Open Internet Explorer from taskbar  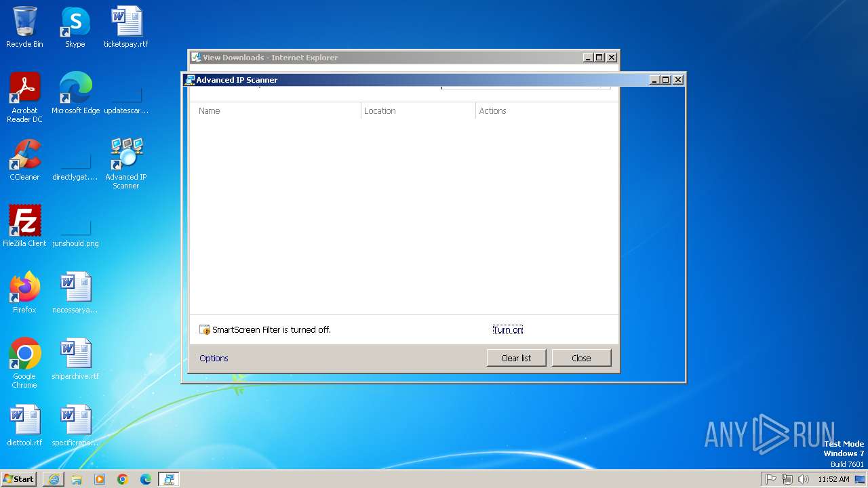point(54,479)
